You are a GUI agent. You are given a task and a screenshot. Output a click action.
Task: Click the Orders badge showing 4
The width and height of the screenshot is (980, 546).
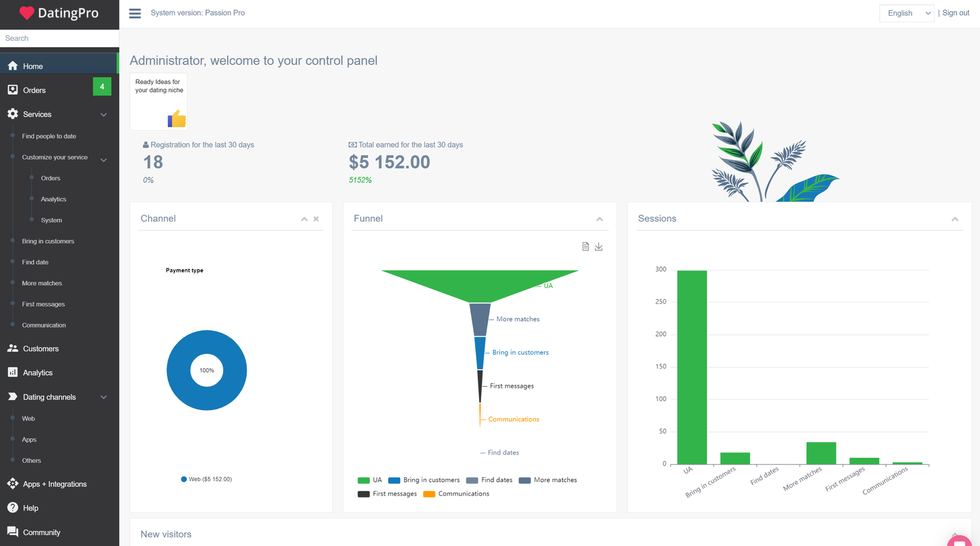coord(102,86)
